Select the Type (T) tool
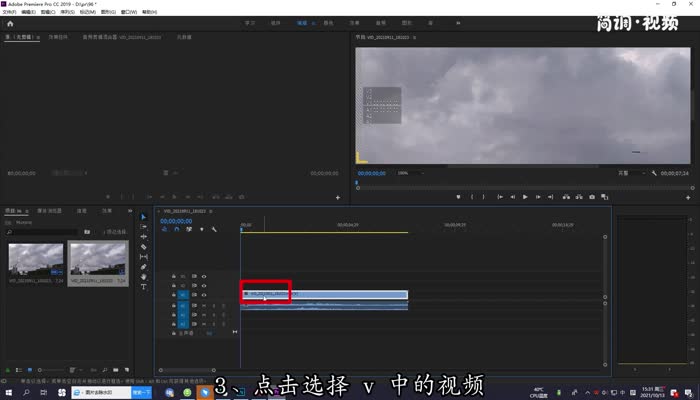The width and height of the screenshot is (700, 400). (144, 286)
